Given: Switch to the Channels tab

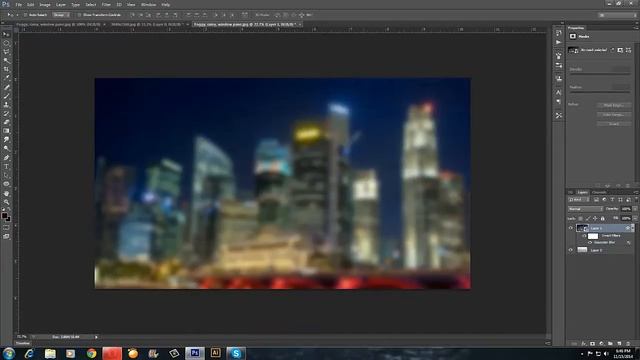Looking at the screenshot, I should coord(599,192).
